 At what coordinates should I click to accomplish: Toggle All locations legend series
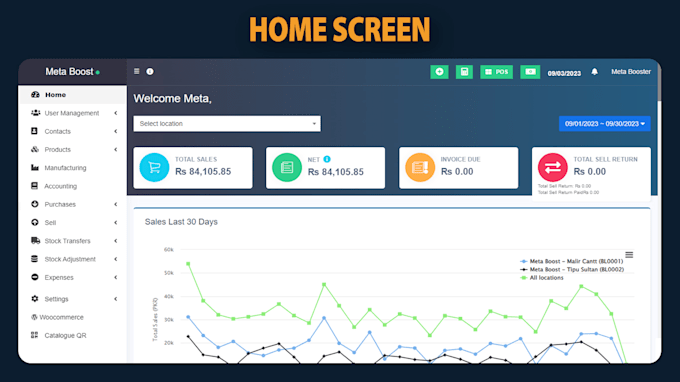click(x=542, y=278)
